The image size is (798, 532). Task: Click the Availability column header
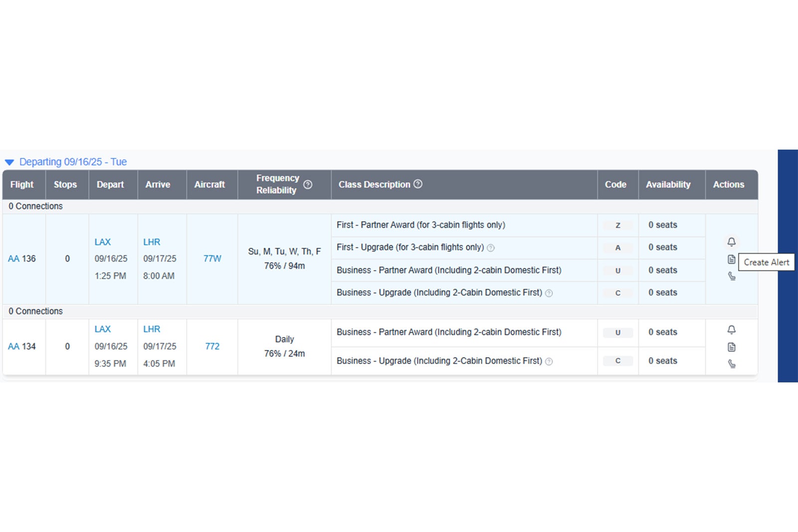point(668,184)
